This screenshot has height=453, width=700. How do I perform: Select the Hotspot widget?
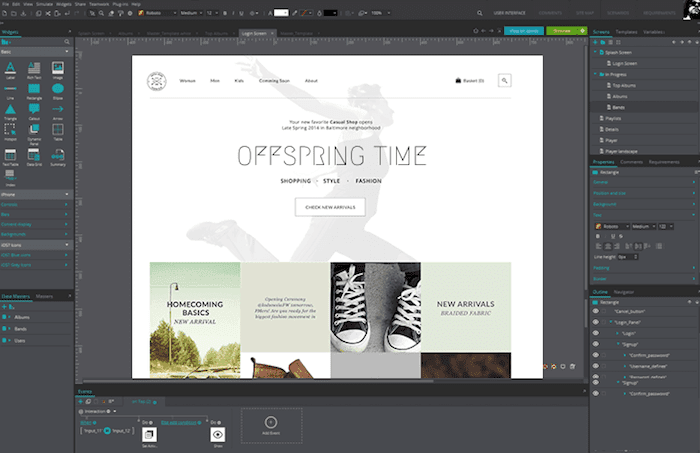coord(10,132)
